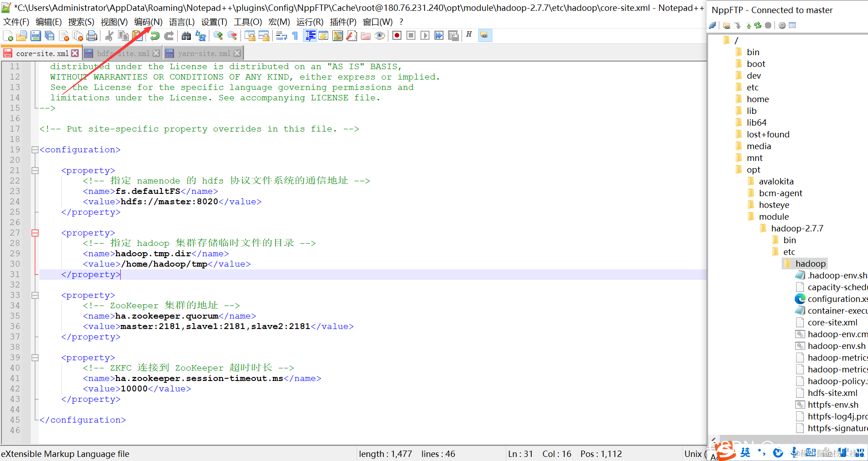Screen dimensions: 868x461
Task: Open the 编辑(E) menu
Action: click(x=49, y=22)
